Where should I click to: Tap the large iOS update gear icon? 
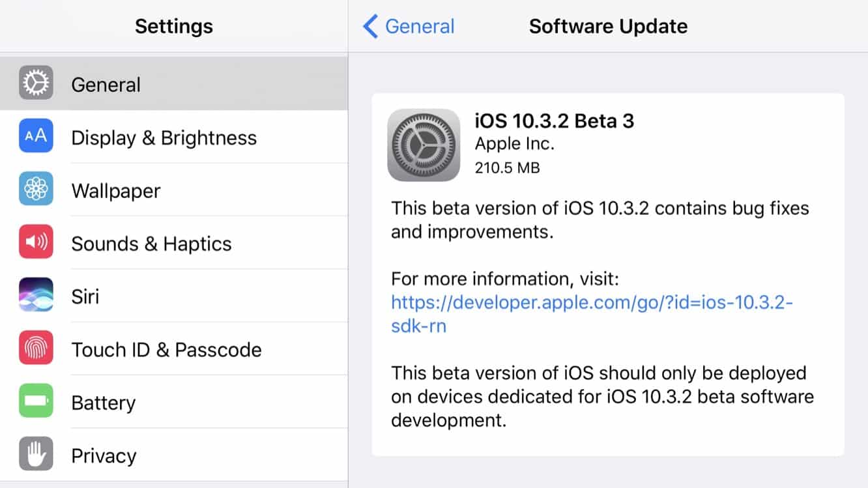(424, 145)
